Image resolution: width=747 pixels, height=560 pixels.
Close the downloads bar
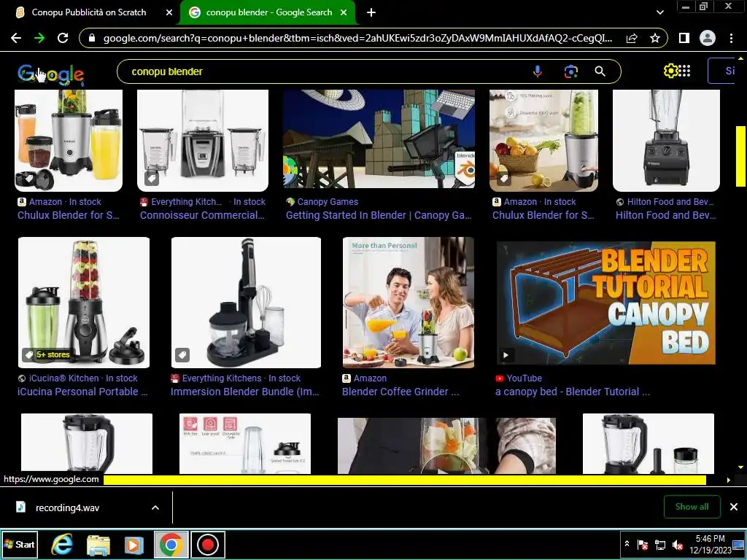[734, 507]
